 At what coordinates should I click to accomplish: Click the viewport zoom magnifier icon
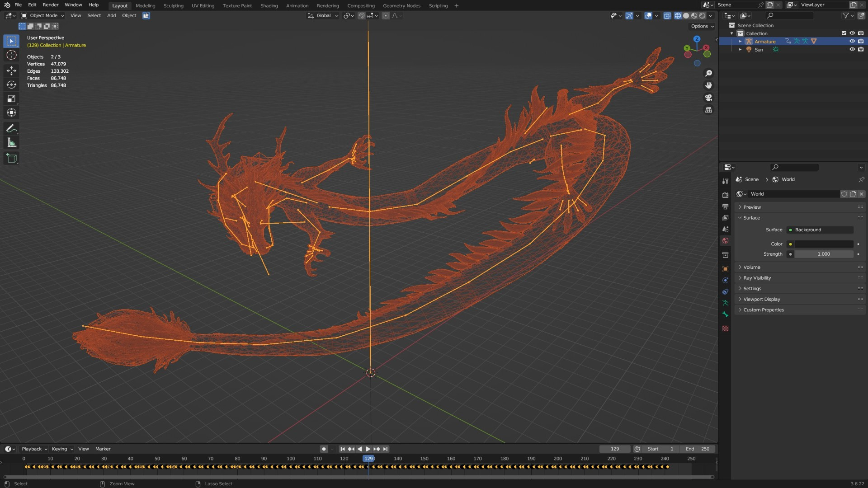708,73
